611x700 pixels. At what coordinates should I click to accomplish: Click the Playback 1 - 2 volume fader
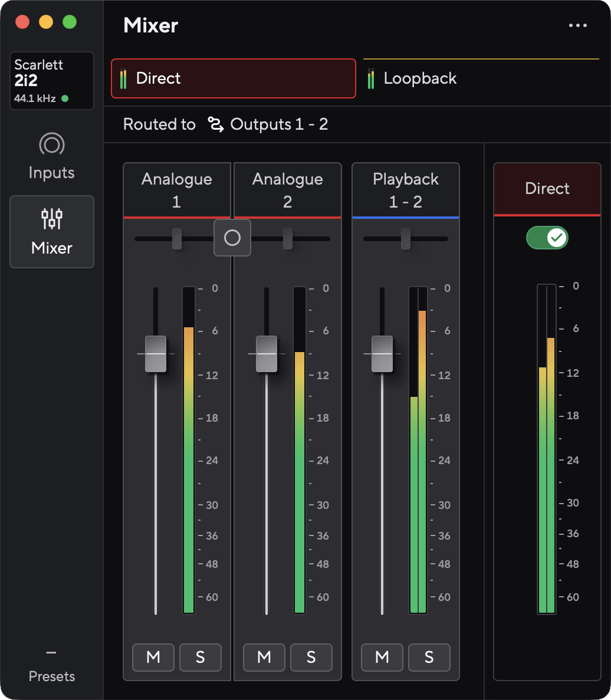click(382, 354)
